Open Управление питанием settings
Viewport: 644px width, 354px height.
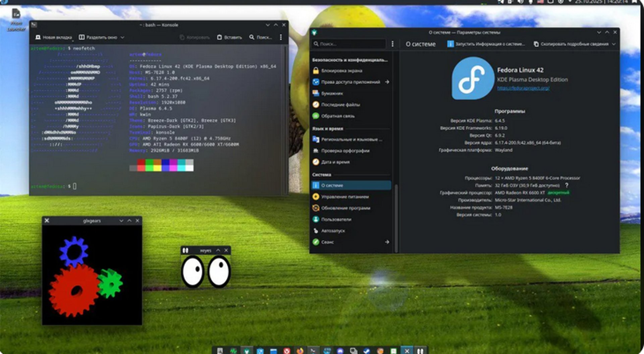[351, 197]
